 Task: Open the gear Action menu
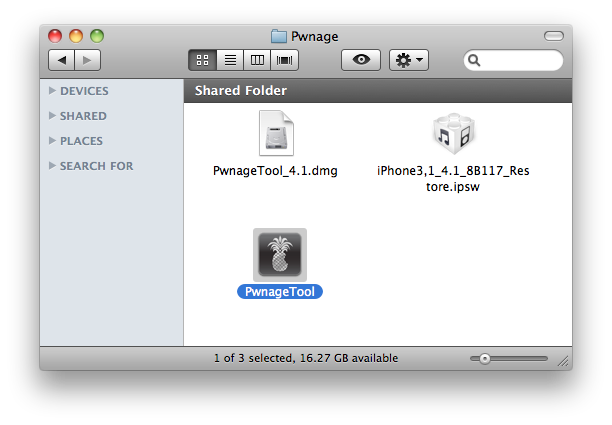[x=409, y=60]
